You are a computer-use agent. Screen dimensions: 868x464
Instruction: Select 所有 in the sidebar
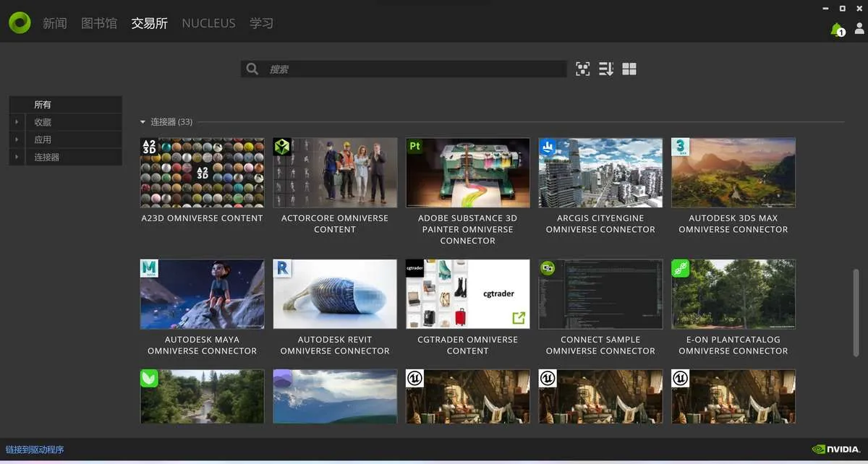tap(65, 105)
